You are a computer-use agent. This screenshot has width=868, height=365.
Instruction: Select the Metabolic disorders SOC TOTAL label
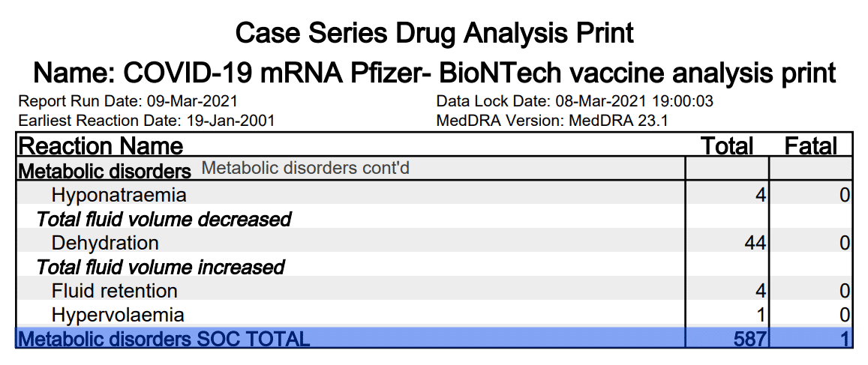tap(164, 339)
